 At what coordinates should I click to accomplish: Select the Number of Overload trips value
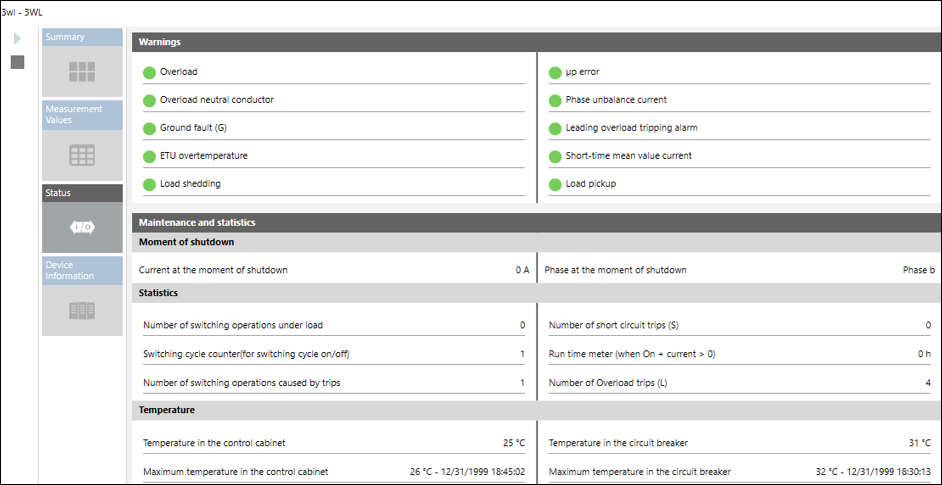[927, 383]
